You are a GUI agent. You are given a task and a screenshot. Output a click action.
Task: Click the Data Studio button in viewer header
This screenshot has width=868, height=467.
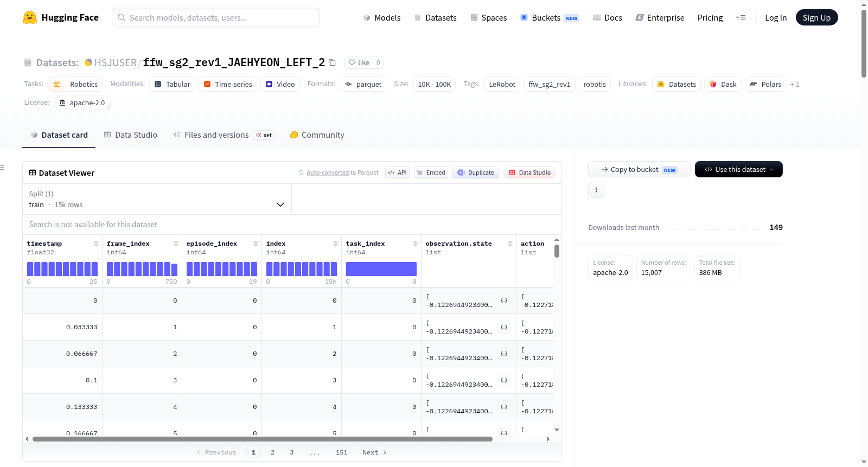point(529,172)
